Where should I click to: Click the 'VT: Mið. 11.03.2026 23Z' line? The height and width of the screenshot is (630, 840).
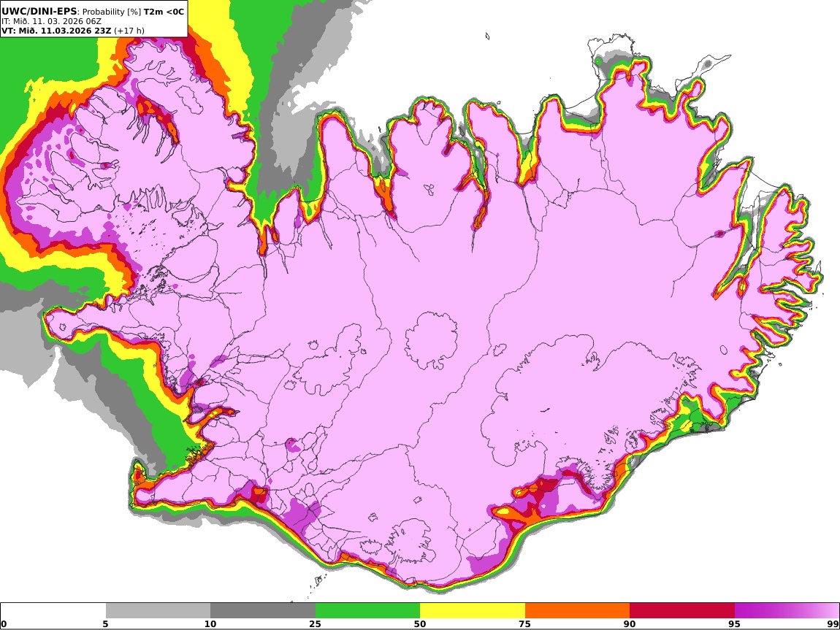click(56, 31)
